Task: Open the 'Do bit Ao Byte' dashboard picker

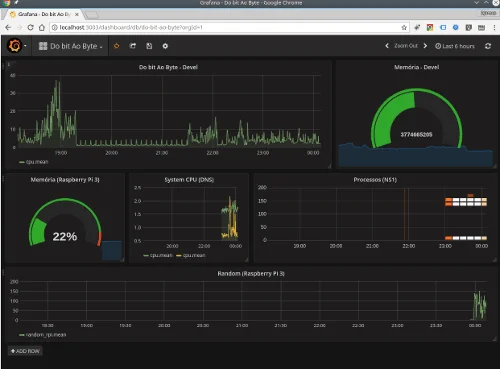Action: 70,46
